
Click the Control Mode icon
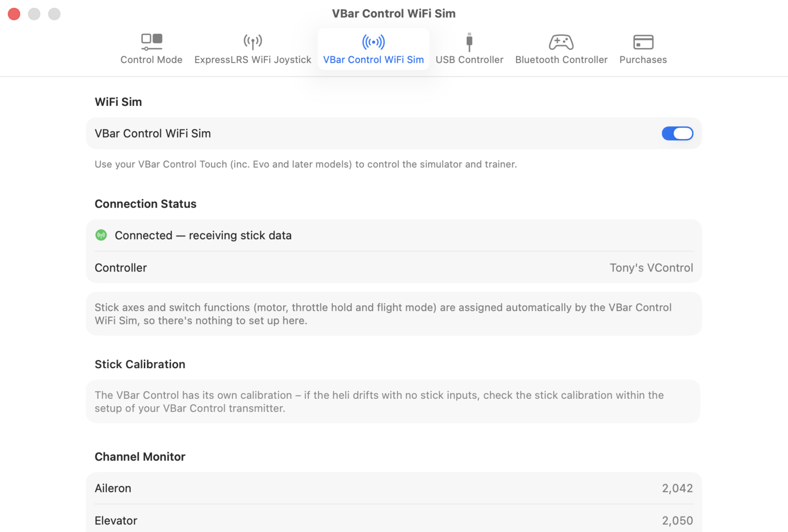[x=151, y=42]
